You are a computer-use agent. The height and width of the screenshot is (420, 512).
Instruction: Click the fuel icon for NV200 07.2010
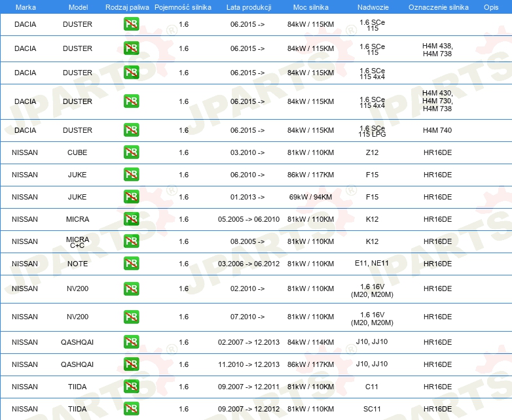[x=131, y=317]
